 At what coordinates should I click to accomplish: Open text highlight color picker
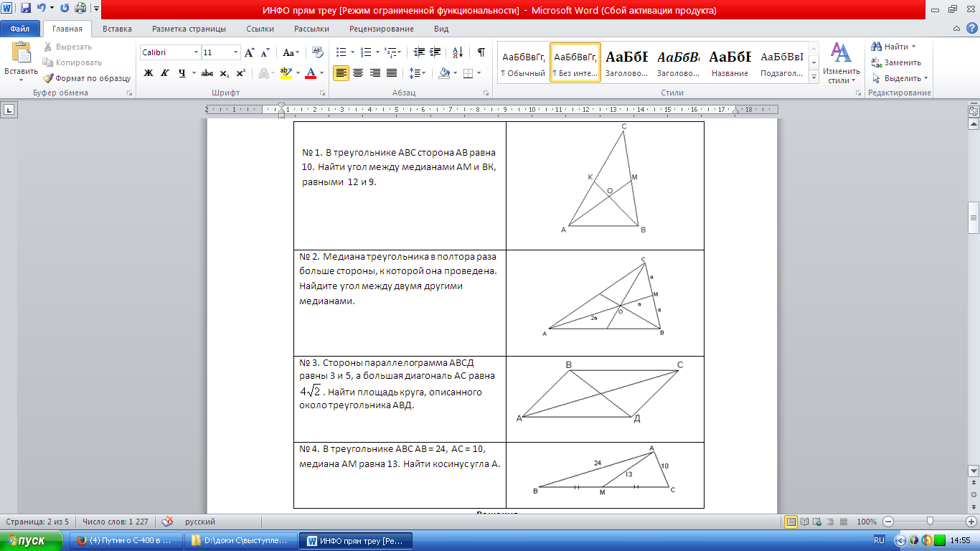click(298, 73)
